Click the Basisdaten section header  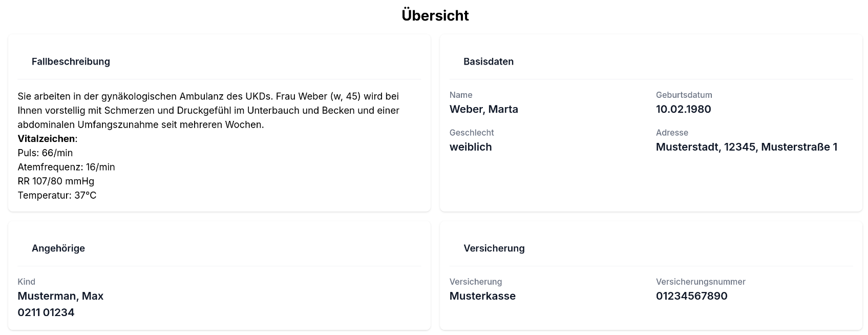pos(488,61)
